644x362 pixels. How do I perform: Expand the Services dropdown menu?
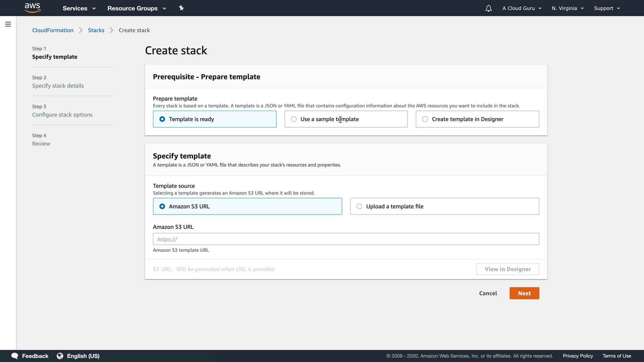tap(79, 8)
